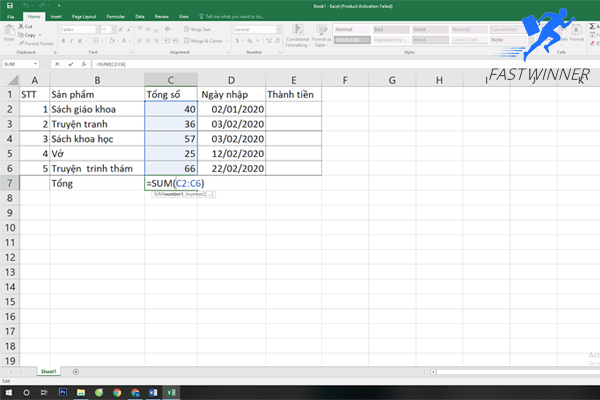Viewport: 600px width, 400px height.
Task: Apply the Neutral cell style
Action: click(469, 29)
